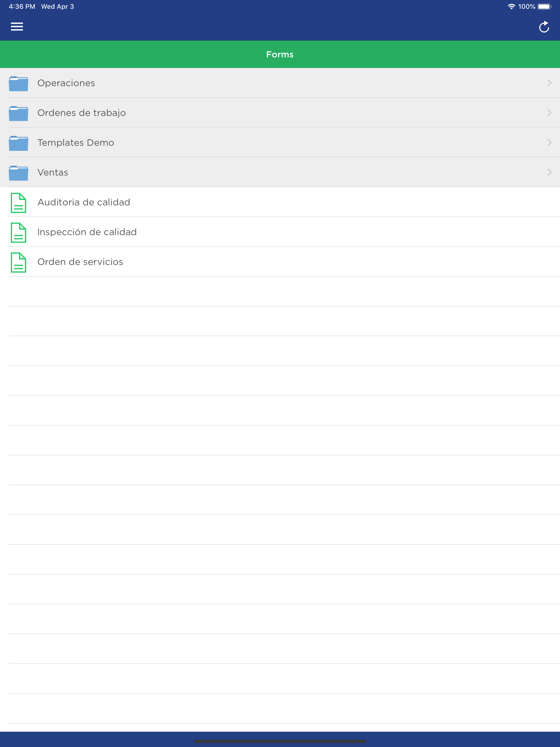
Task: Open the Templates Demo label
Action: coord(76,142)
